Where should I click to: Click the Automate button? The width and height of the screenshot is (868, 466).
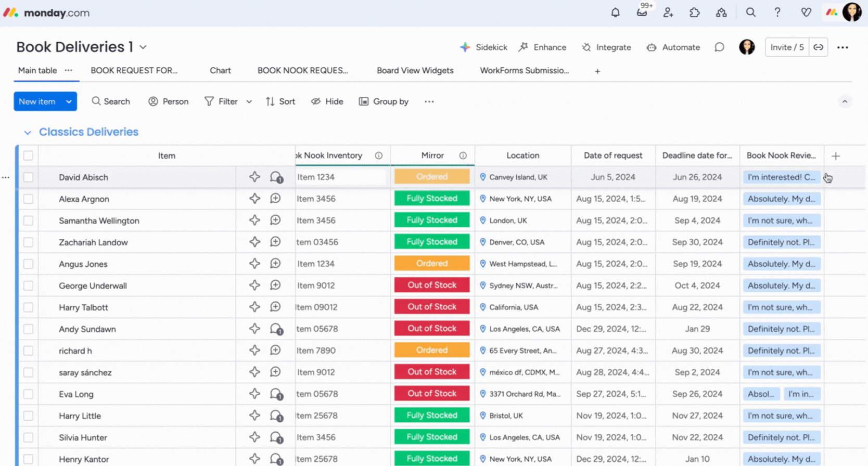pyautogui.click(x=673, y=47)
